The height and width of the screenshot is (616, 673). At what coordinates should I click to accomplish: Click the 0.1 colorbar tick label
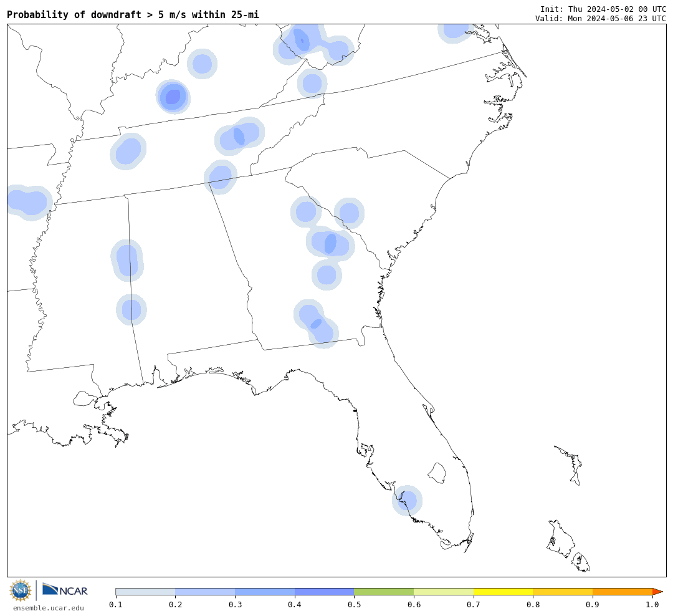[x=116, y=604]
